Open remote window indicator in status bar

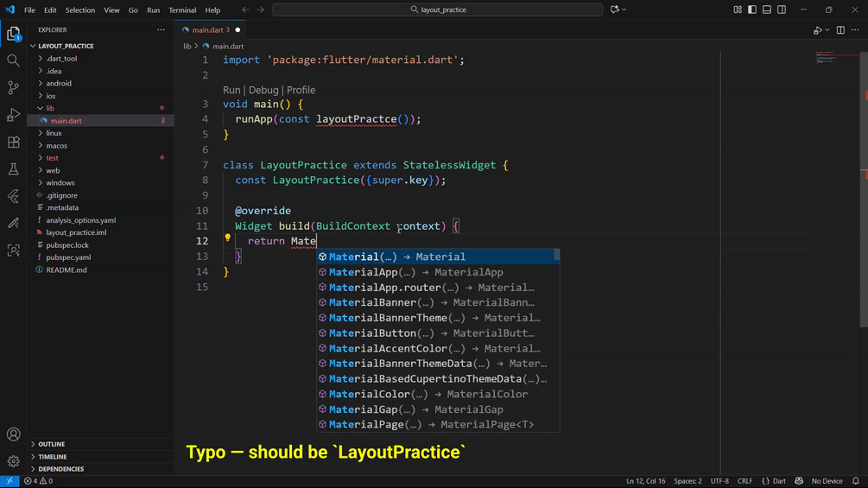pyautogui.click(x=10, y=481)
